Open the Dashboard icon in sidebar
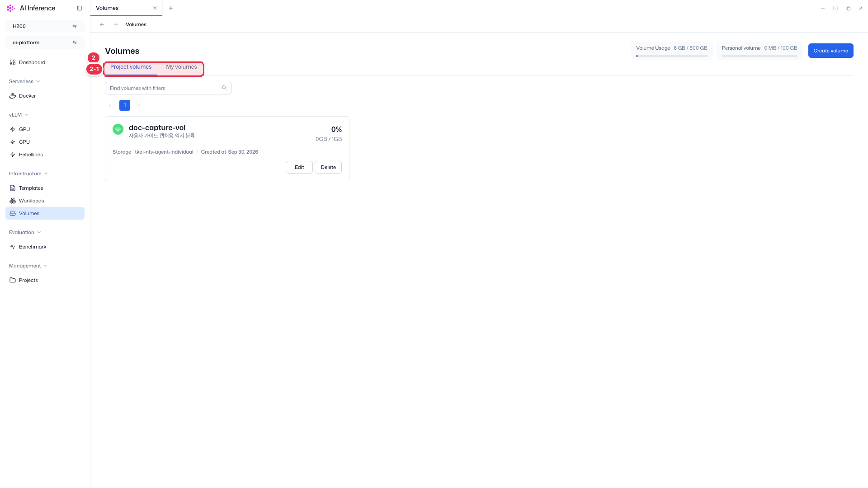The height and width of the screenshot is (488, 868). 13,62
